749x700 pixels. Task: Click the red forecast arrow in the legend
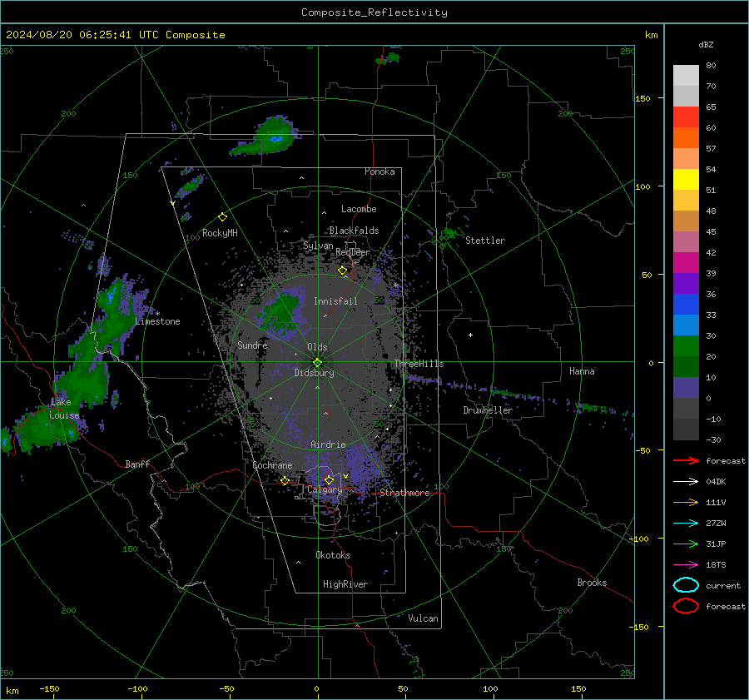[686, 460]
